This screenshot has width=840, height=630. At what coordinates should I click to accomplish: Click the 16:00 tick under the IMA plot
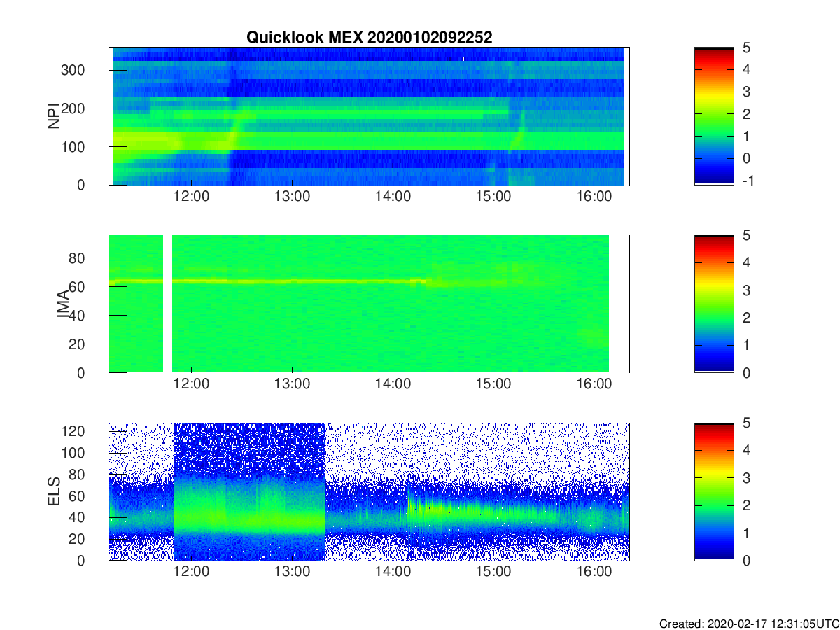point(594,384)
